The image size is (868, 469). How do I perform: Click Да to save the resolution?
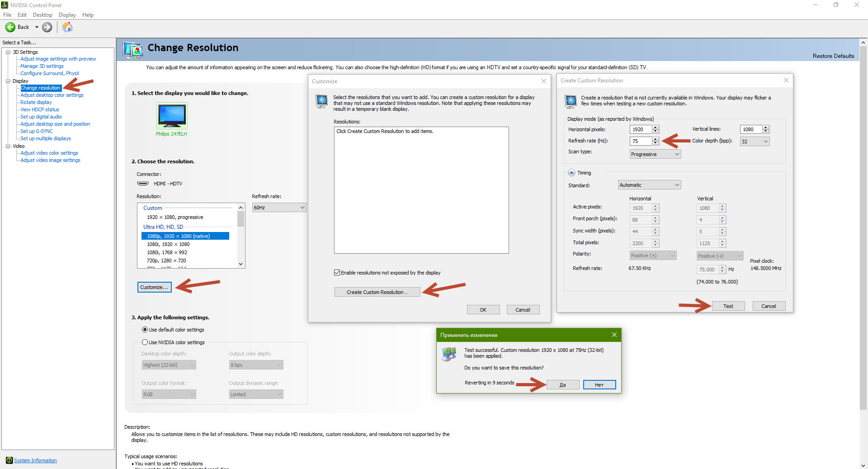tap(563, 385)
